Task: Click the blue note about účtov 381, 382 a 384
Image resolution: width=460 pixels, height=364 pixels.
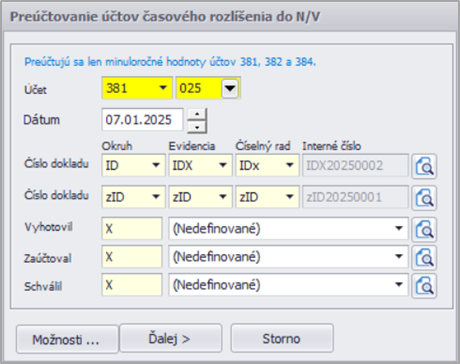Action: [x=170, y=62]
